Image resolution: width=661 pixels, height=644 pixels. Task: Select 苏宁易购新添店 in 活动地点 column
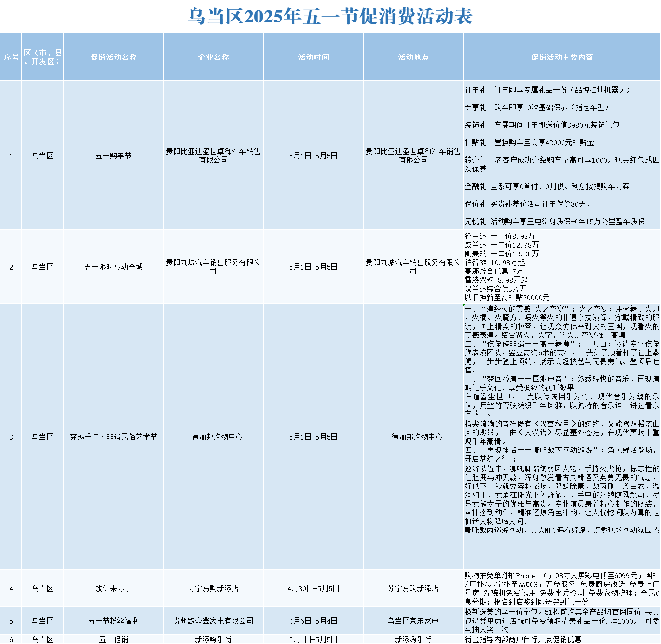(x=413, y=588)
